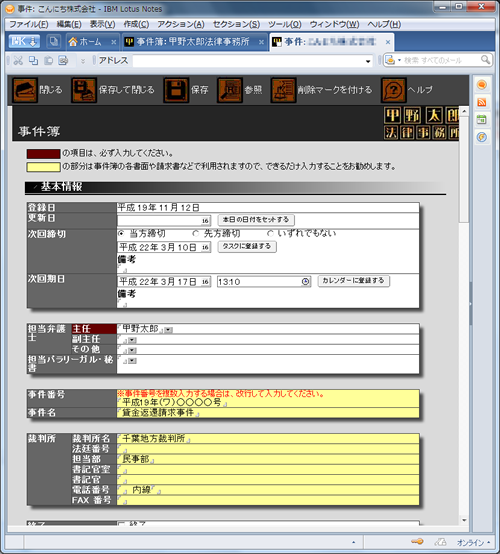Screen dimensions: 500x554
Task: Select the 当方締切 radio button
Action: (121, 234)
